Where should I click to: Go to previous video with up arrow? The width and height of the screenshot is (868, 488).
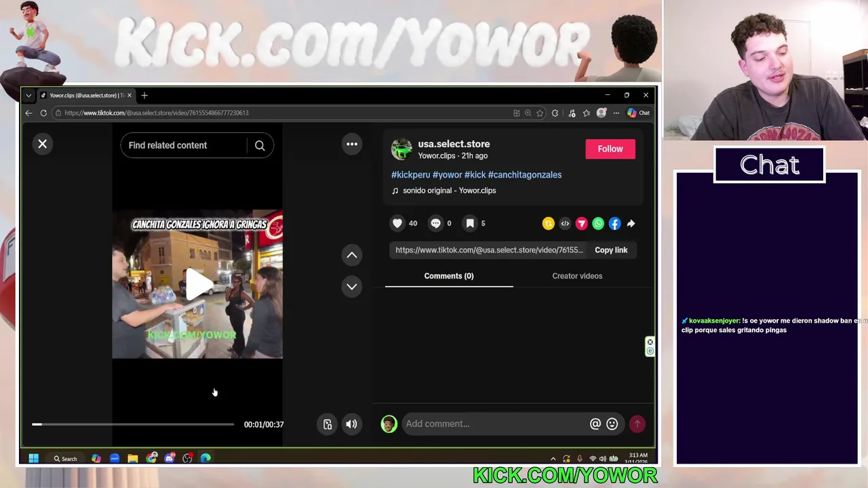click(352, 255)
